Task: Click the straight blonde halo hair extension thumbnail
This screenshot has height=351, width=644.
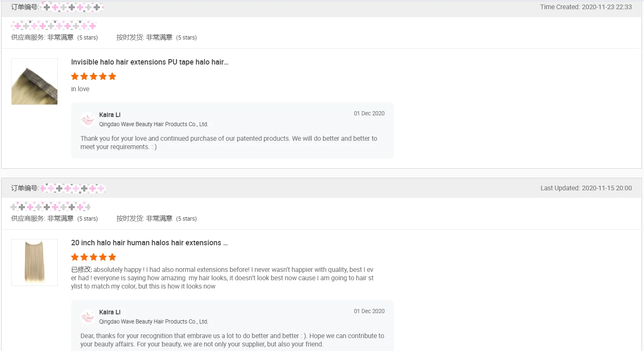Action: (35, 262)
